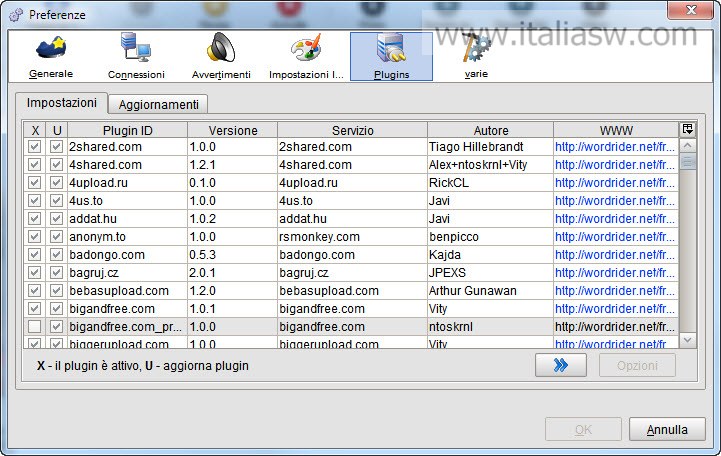The image size is (721, 456).
Task: Open the Generale preferences section
Action: point(51,57)
